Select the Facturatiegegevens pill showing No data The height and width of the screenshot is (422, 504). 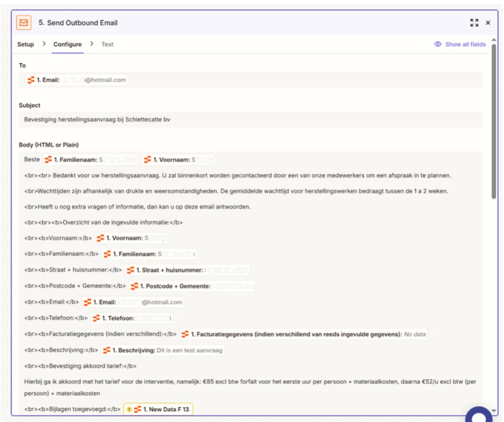pyautogui.click(x=304, y=334)
